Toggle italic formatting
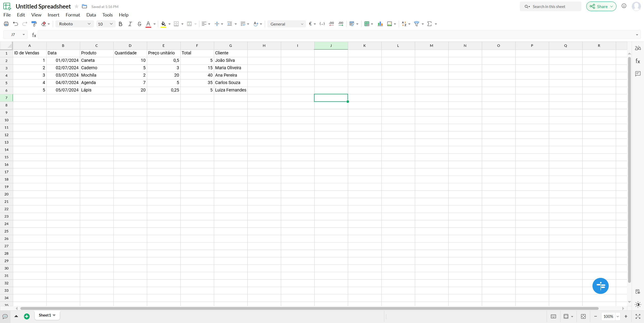This screenshot has width=644, height=323. pos(130,24)
